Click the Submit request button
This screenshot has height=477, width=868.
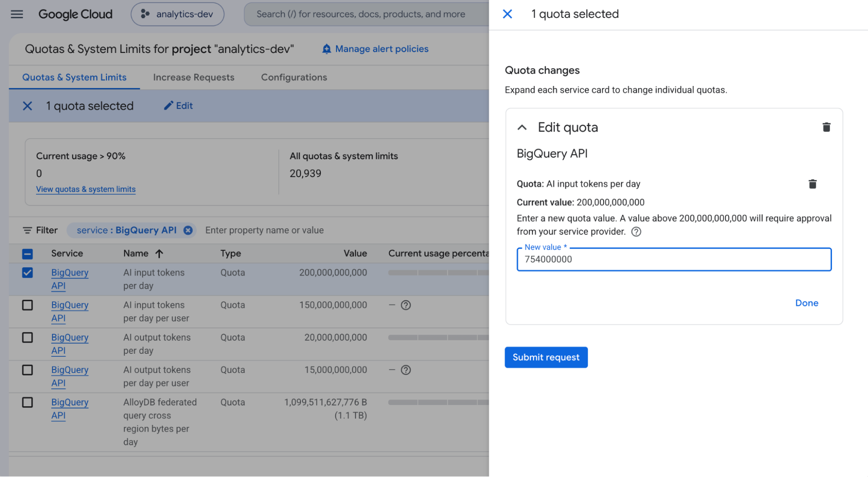(546, 357)
